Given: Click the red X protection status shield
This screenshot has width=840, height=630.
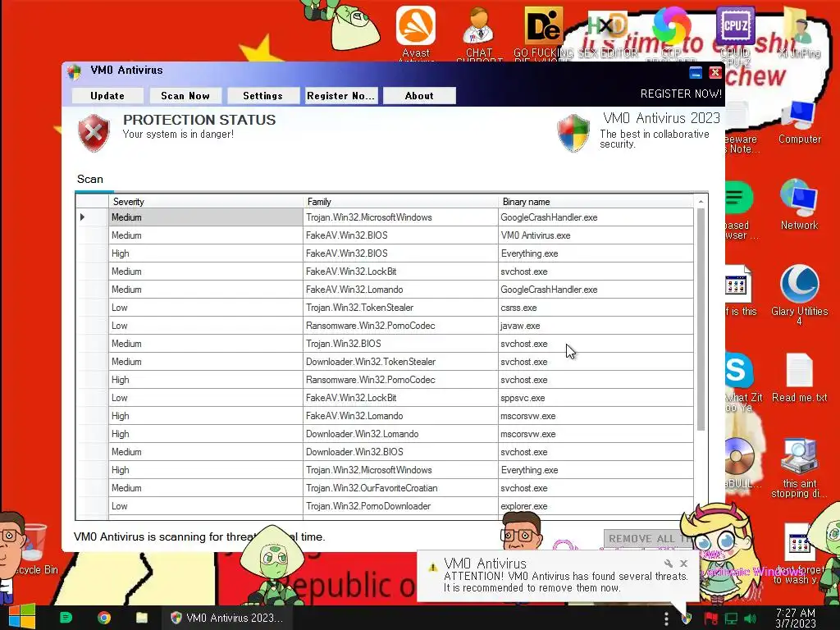Looking at the screenshot, I should (94, 133).
